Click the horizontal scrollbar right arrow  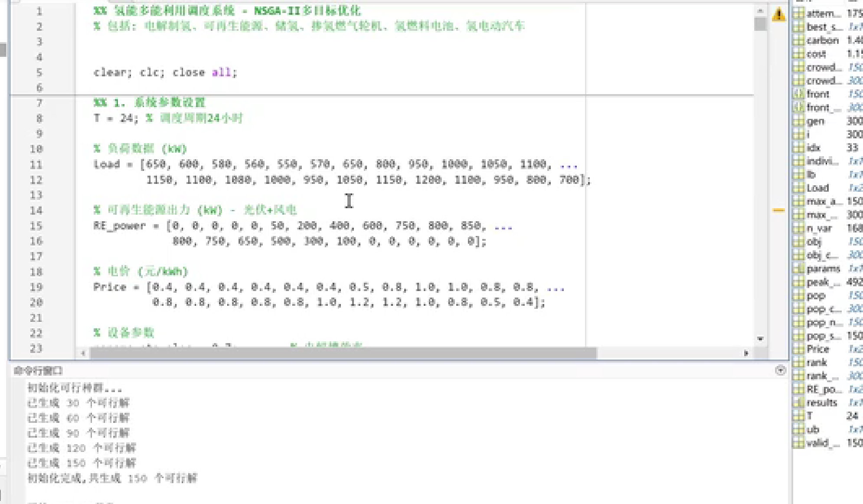746,353
